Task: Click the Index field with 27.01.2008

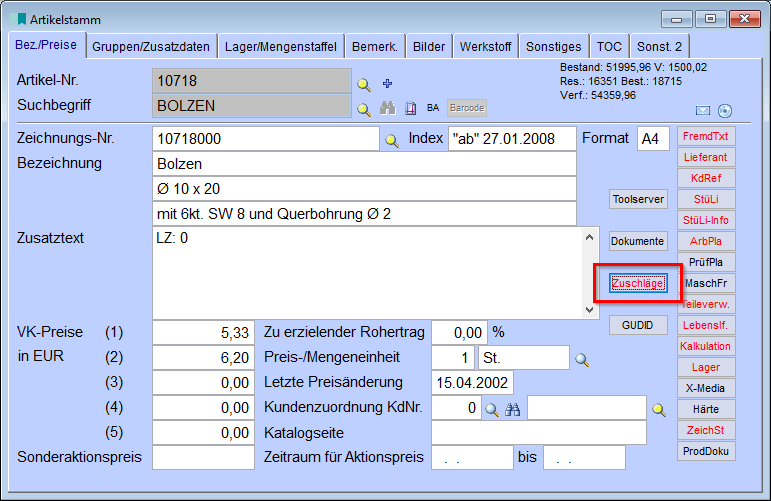Action: pyautogui.click(x=512, y=139)
